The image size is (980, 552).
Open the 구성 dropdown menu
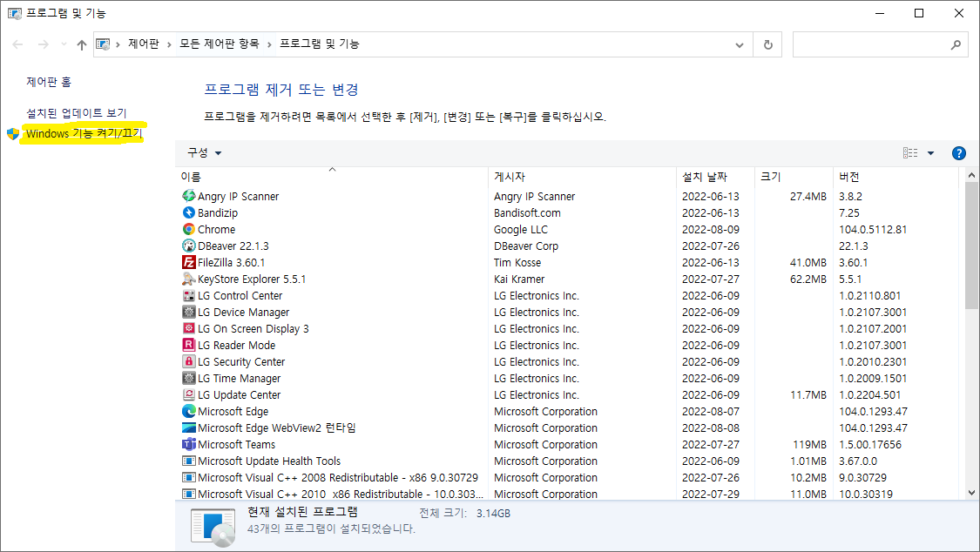click(205, 153)
